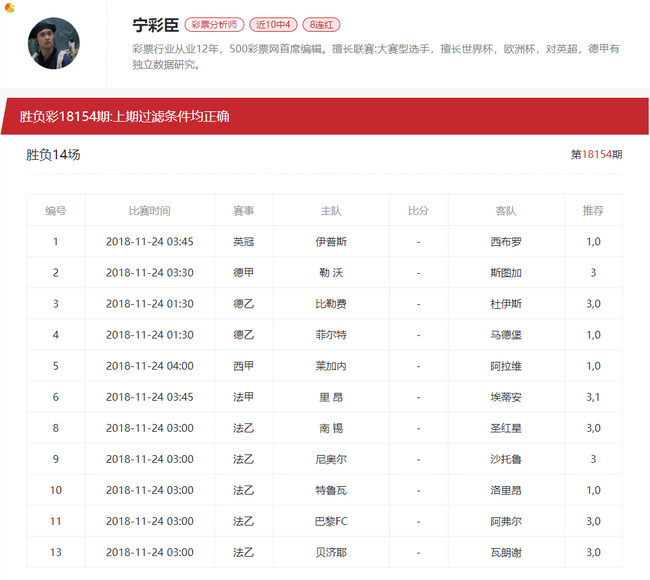Screen dimensions: 650x580
Task: Click away team 杜伊斯
Action: (506, 303)
